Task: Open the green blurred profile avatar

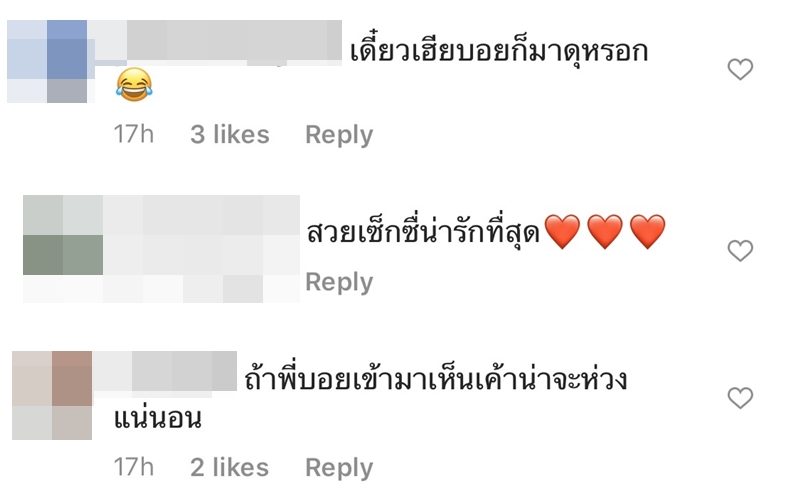Action: click(x=63, y=236)
